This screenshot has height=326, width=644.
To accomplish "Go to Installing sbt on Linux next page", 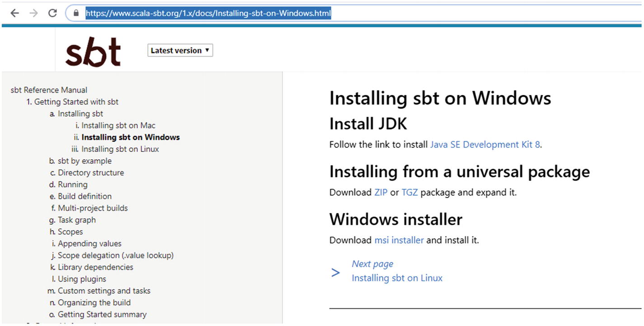I will coord(397,278).
